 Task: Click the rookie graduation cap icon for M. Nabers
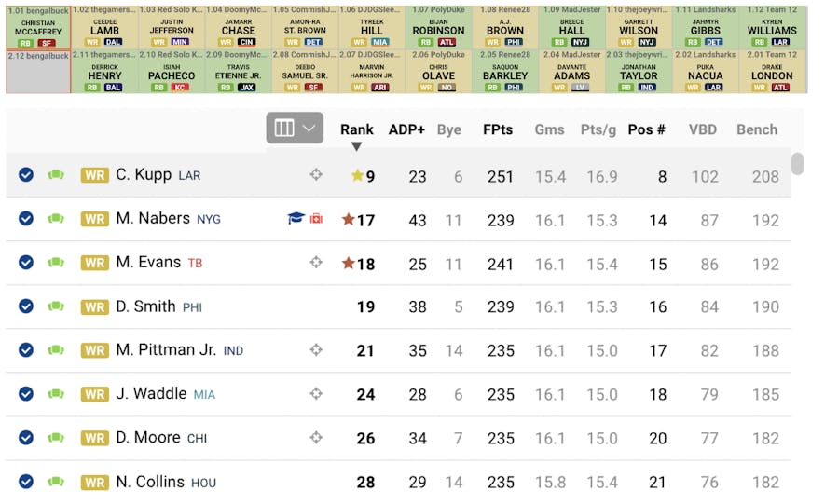pyautogui.click(x=296, y=218)
